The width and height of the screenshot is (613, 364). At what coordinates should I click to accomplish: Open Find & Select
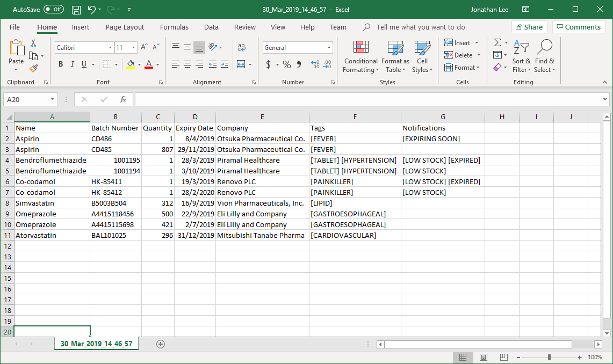click(x=545, y=56)
